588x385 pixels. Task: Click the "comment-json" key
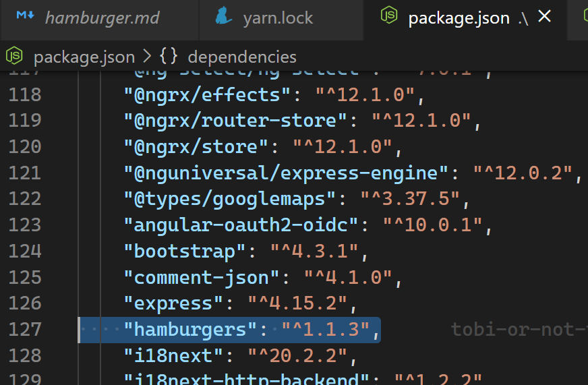pos(202,278)
